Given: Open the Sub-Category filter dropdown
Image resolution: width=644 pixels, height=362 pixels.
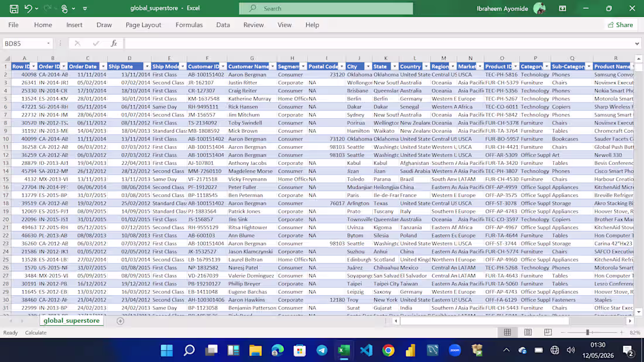Looking at the screenshot, I should (588, 67).
